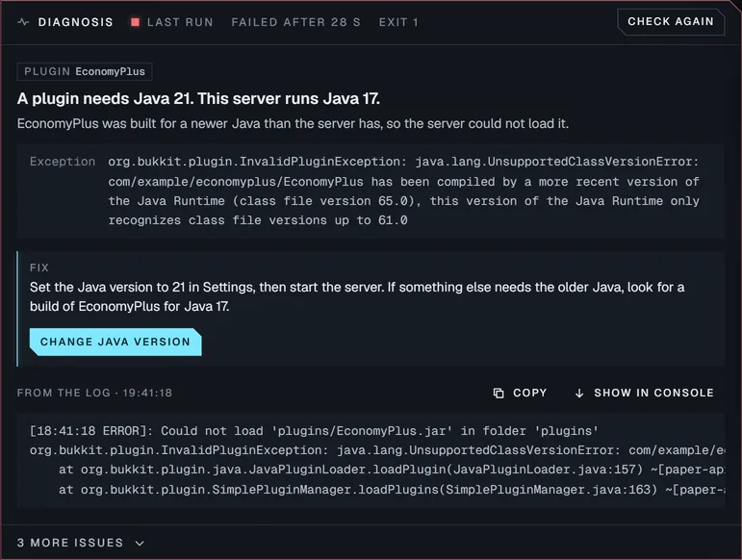
Task: Click the Check Again button
Action: click(x=671, y=22)
